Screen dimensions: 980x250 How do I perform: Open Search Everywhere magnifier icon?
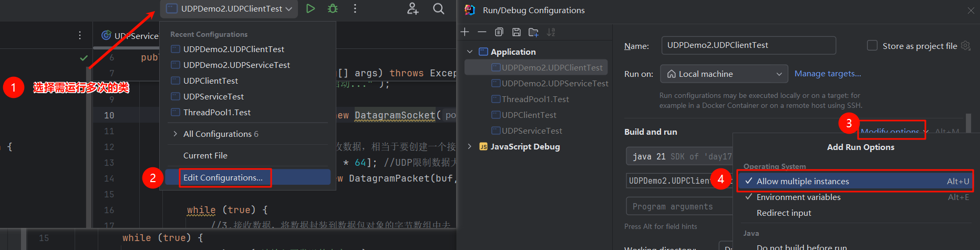coord(438,8)
